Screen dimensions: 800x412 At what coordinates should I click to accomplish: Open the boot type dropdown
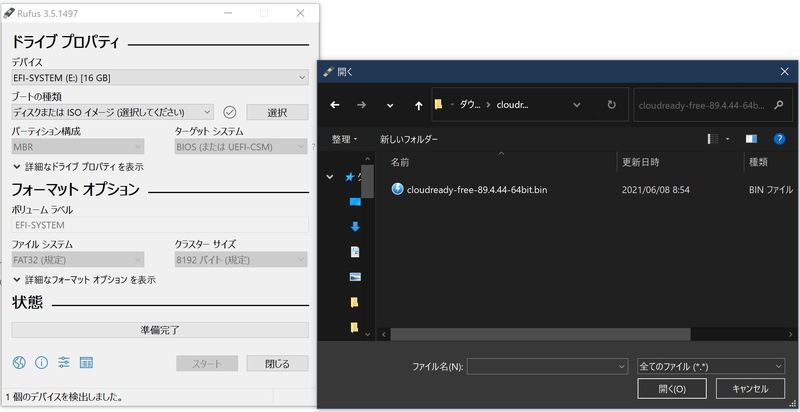(112, 112)
